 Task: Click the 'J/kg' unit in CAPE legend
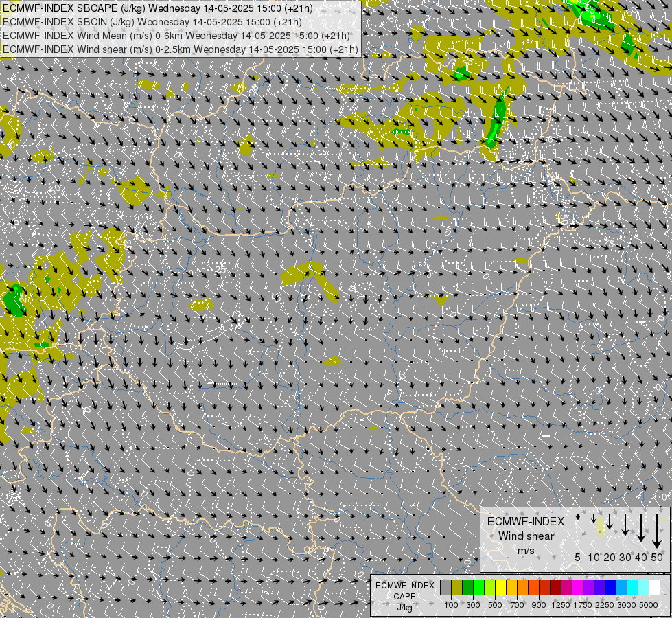pyautogui.click(x=404, y=608)
